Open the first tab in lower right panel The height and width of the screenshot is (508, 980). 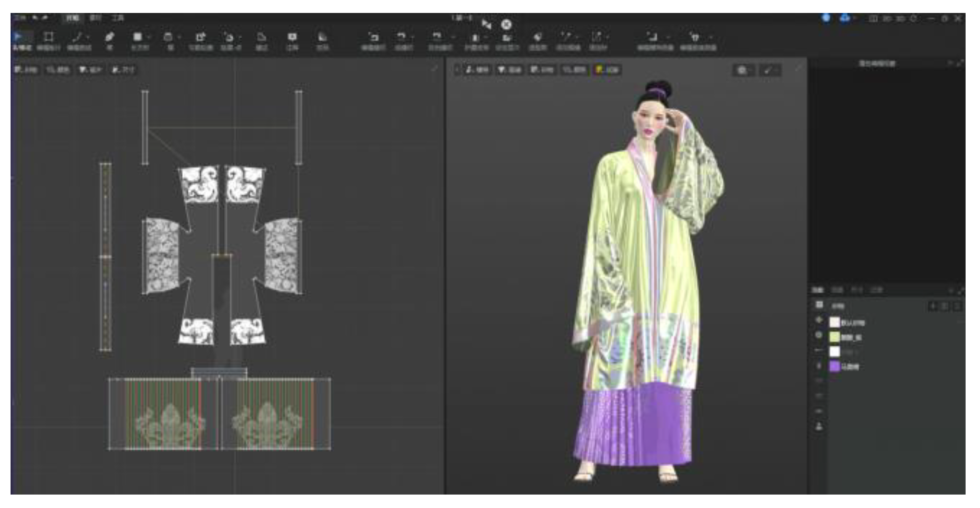(817, 290)
